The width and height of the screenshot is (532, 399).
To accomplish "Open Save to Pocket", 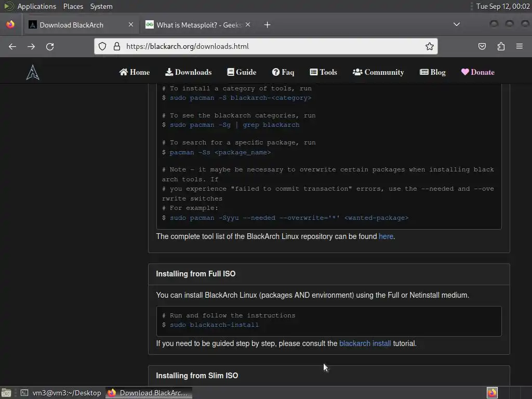I will [482, 46].
